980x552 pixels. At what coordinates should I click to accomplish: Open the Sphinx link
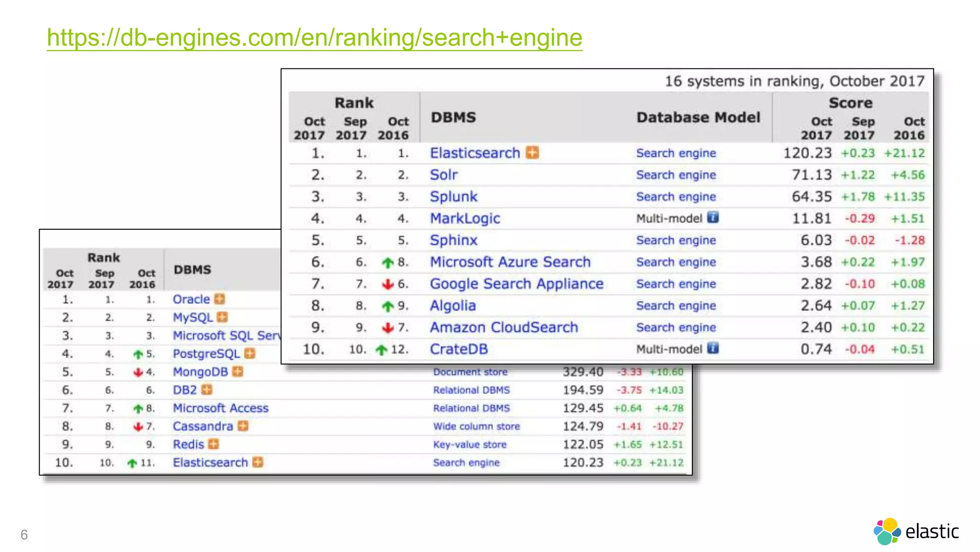(x=454, y=240)
